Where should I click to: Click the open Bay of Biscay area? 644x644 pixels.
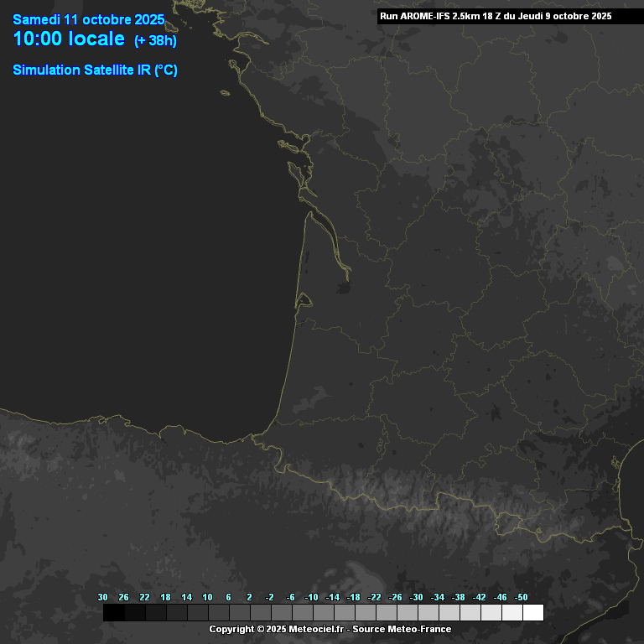click(126, 252)
